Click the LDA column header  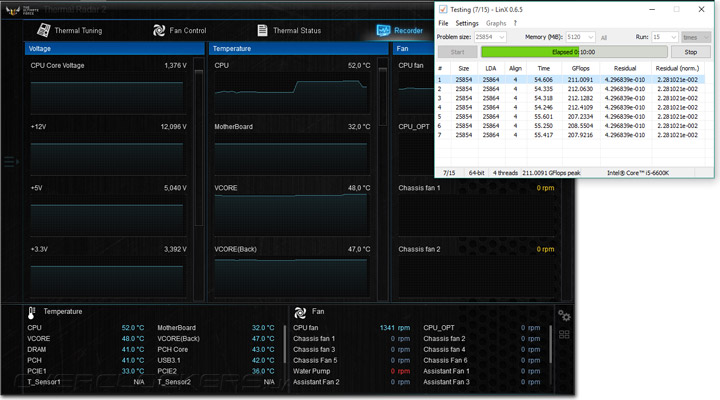coord(490,68)
